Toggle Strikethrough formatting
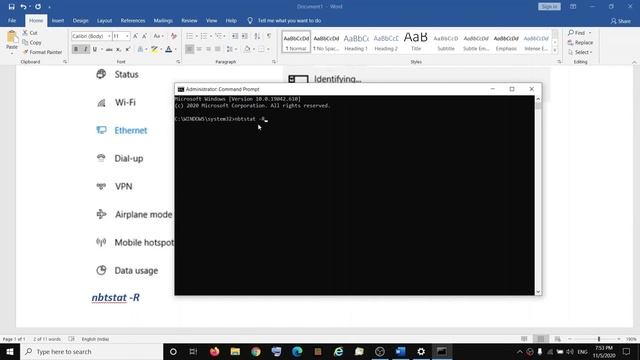640x360 pixels. (109, 49)
